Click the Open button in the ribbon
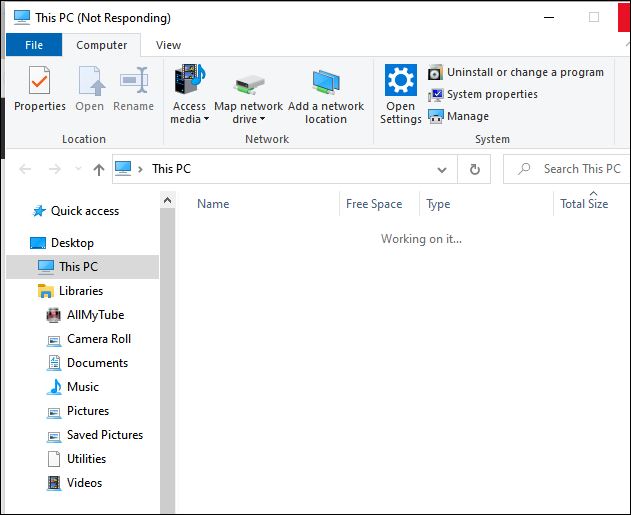This screenshot has height=515, width=631. tap(89, 89)
